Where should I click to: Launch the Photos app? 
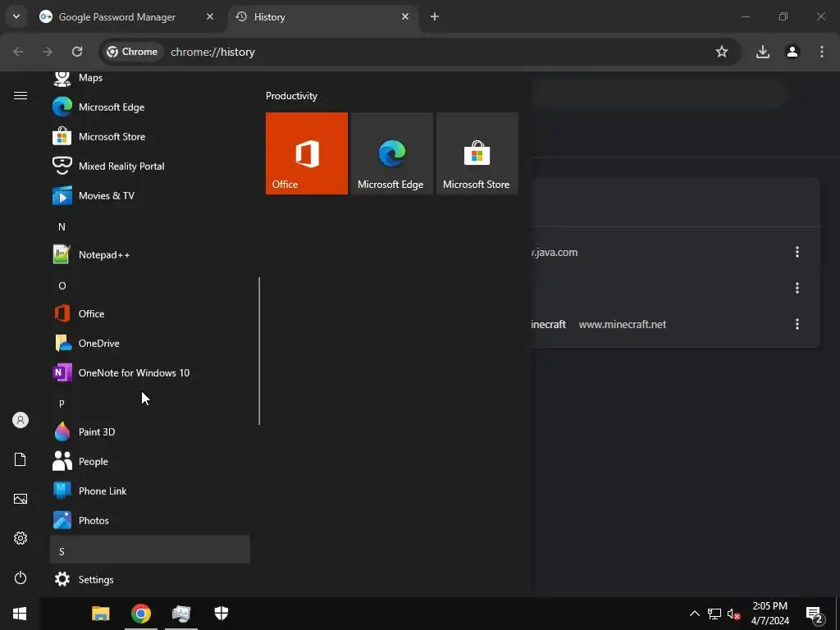click(150, 519)
